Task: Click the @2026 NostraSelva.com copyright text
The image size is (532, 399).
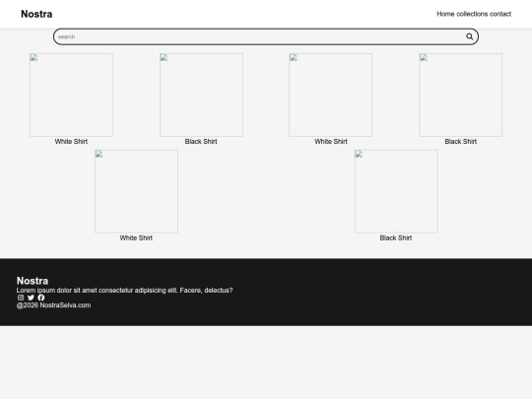Action: 53,305
